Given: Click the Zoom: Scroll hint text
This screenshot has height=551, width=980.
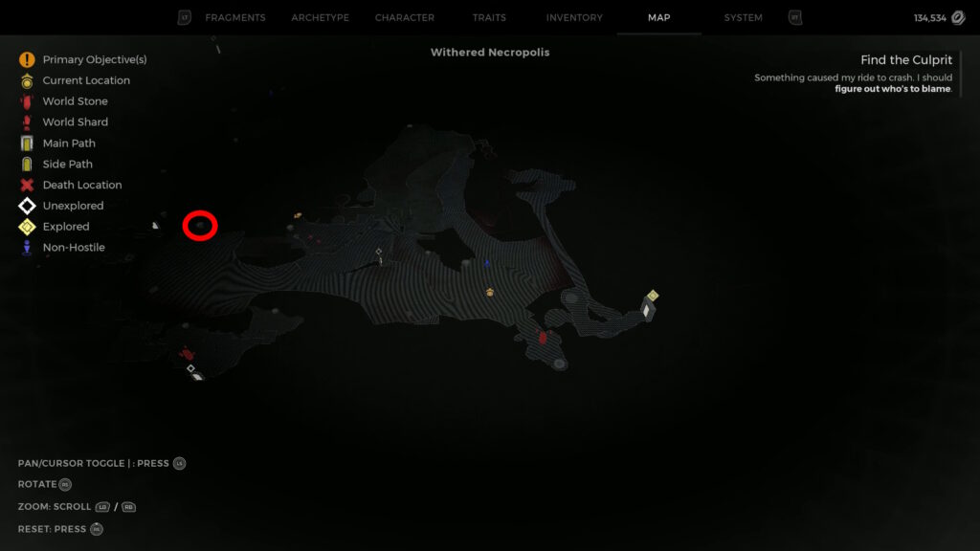Looking at the screenshot, I should tap(55, 507).
